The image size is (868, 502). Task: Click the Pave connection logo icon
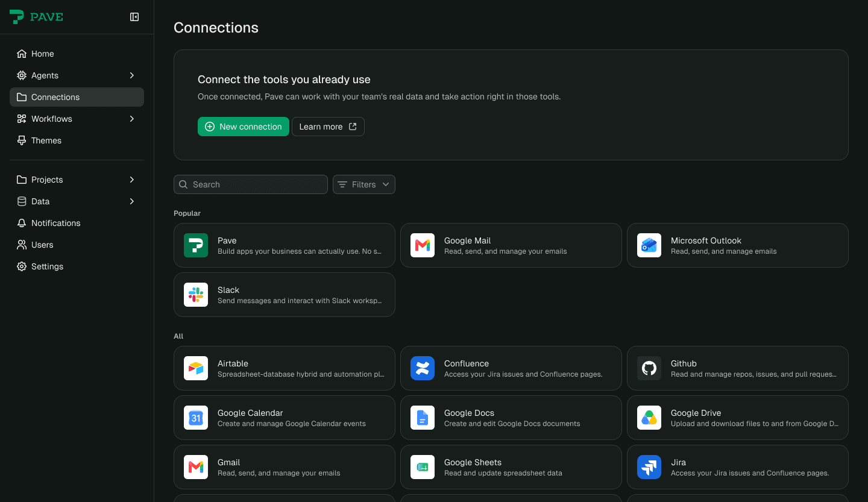[x=196, y=245]
